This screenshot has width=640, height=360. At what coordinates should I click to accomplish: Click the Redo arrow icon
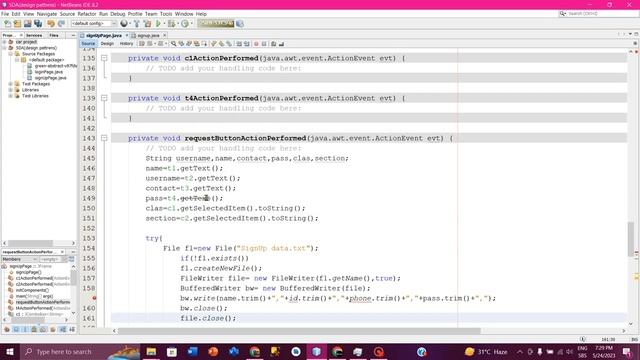61,24
